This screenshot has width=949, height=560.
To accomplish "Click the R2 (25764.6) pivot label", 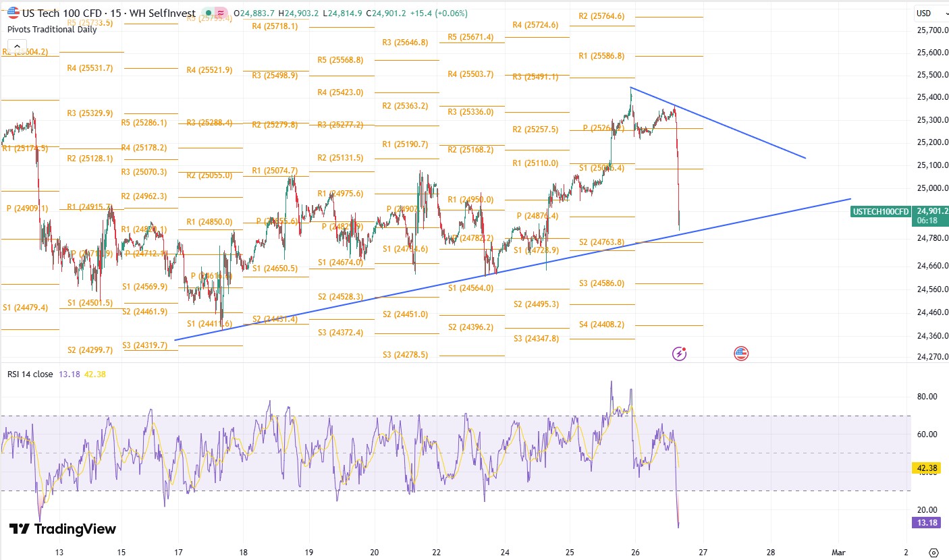I will pyautogui.click(x=601, y=16).
